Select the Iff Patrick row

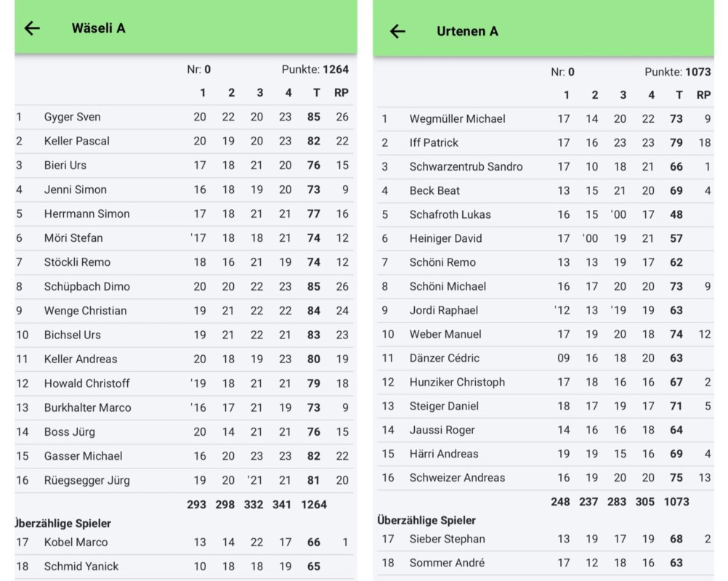(434, 143)
